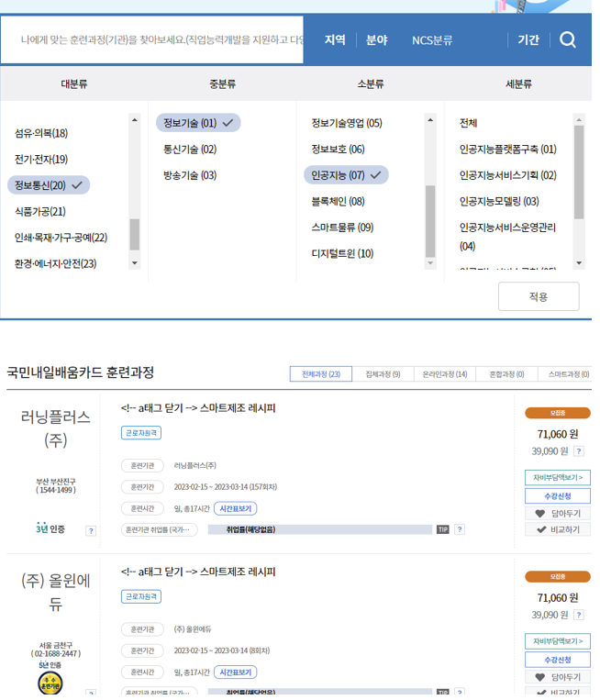600x700 pixels.
Task: Click TIP badge in 러닝플러스 취업률 row
Action: point(442,529)
